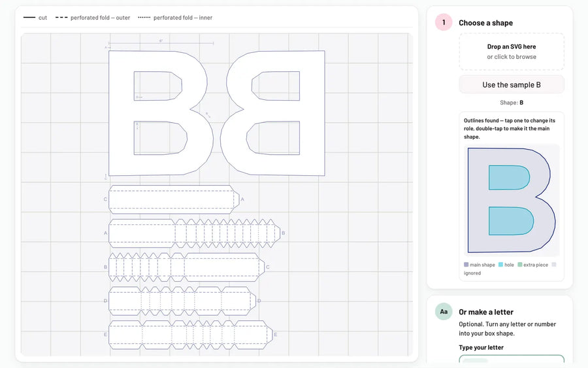Click the 'hole' legend swatch
This screenshot has height=368, width=588.
coord(500,265)
